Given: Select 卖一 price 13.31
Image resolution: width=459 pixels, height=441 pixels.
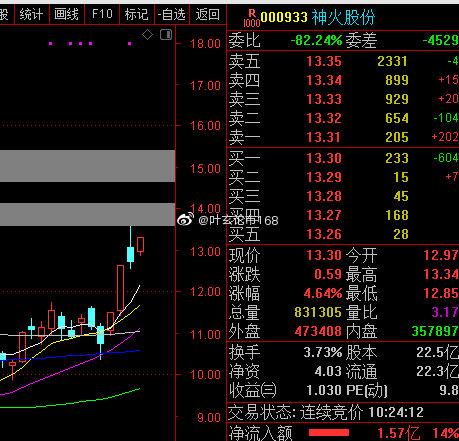Looking at the screenshot, I should [323, 137].
